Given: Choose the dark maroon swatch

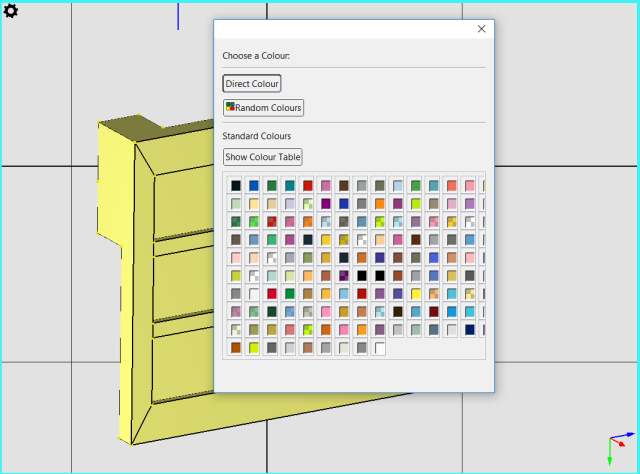Looking at the screenshot, I should (x=433, y=312).
